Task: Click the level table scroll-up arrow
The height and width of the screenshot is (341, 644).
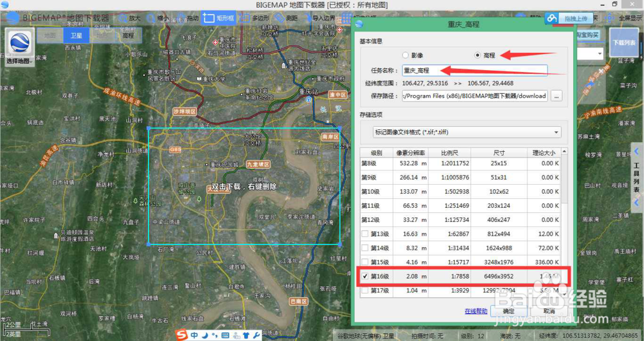Action: 564,151
